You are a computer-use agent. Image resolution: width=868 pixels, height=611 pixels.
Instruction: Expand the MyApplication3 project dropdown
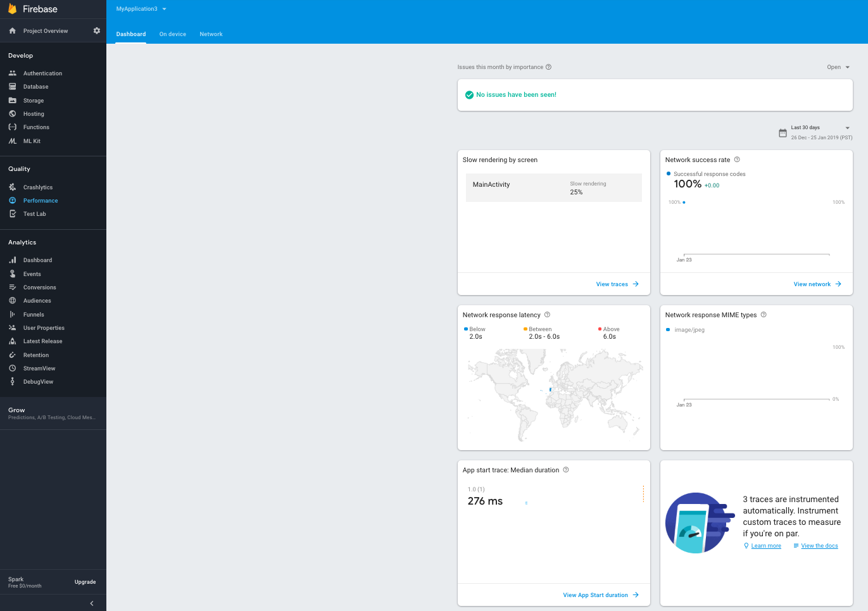click(141, 9)
